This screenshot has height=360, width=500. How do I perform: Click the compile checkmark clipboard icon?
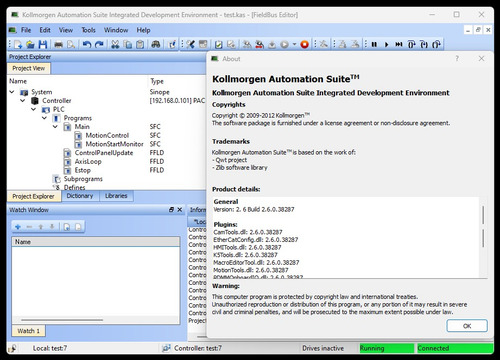219,44
